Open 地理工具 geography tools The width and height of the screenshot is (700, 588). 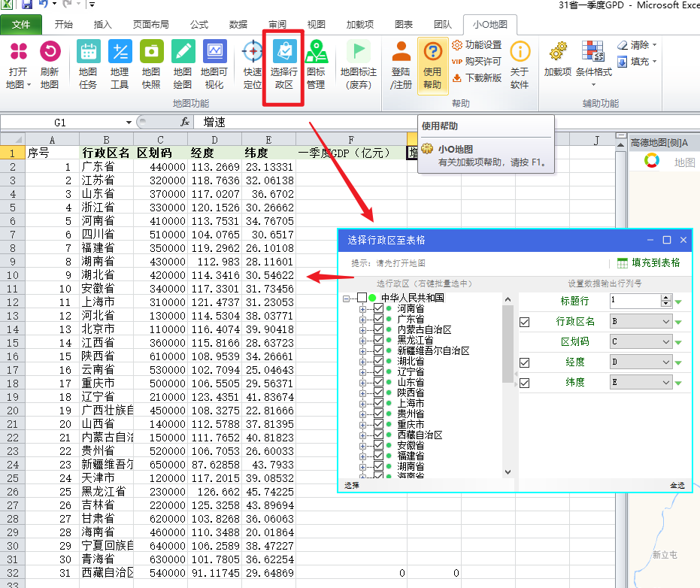(x=120, y=65)
